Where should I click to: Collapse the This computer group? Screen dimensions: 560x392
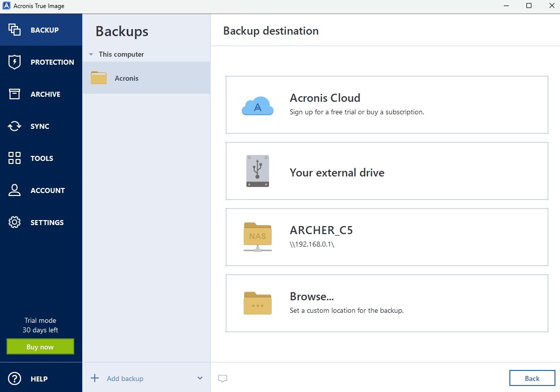click(91, 54)
